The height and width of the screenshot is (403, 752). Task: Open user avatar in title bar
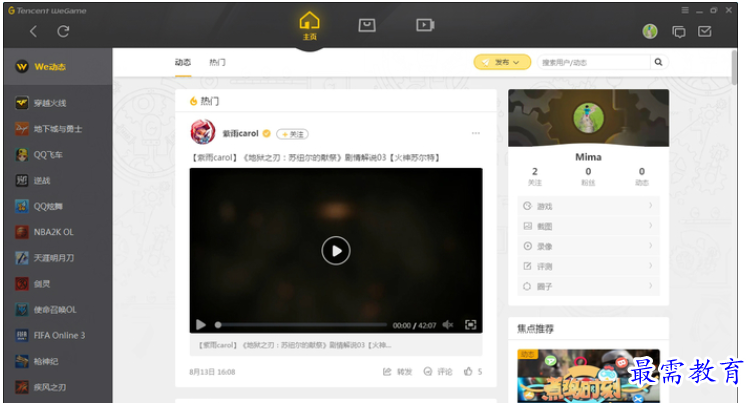tap(650, 32)
